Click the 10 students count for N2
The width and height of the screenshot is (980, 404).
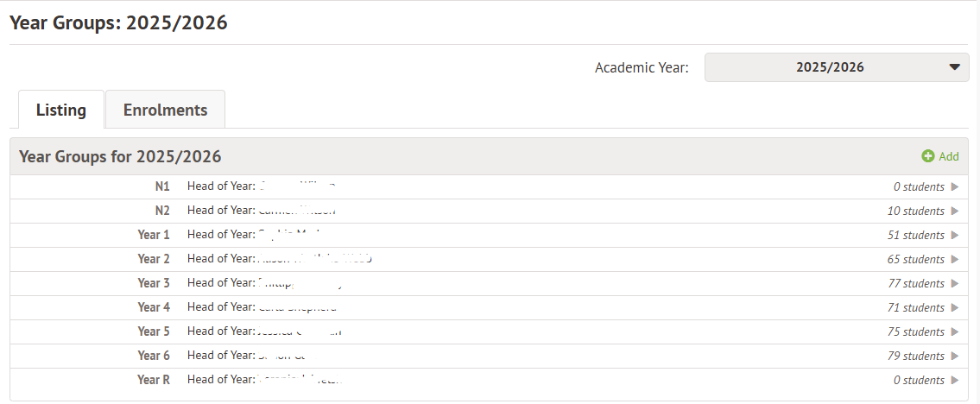[915, 211]
